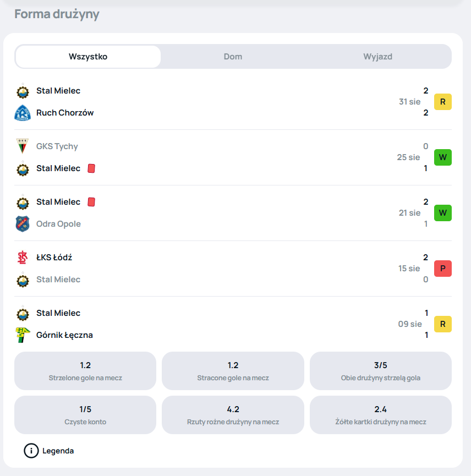Open the Legenda link

point(58,451)
